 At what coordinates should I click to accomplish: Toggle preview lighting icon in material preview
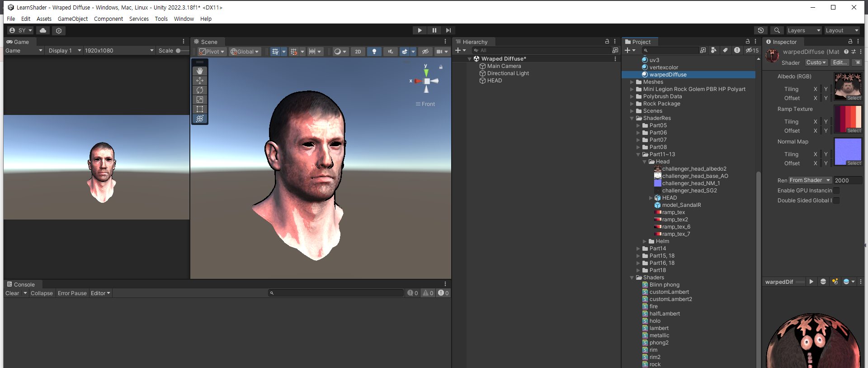tap(835, 282)
